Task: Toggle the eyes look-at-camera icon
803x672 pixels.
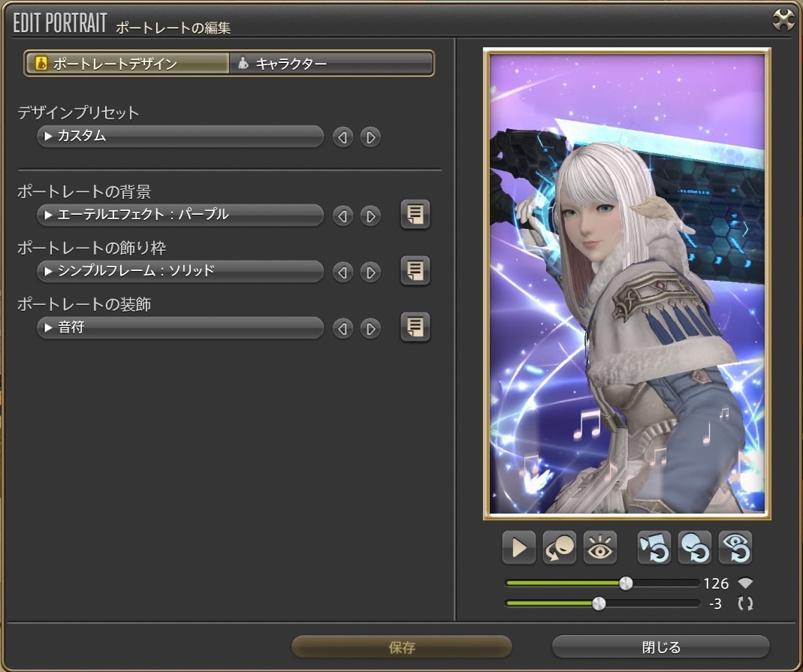Action: [599, 548]
